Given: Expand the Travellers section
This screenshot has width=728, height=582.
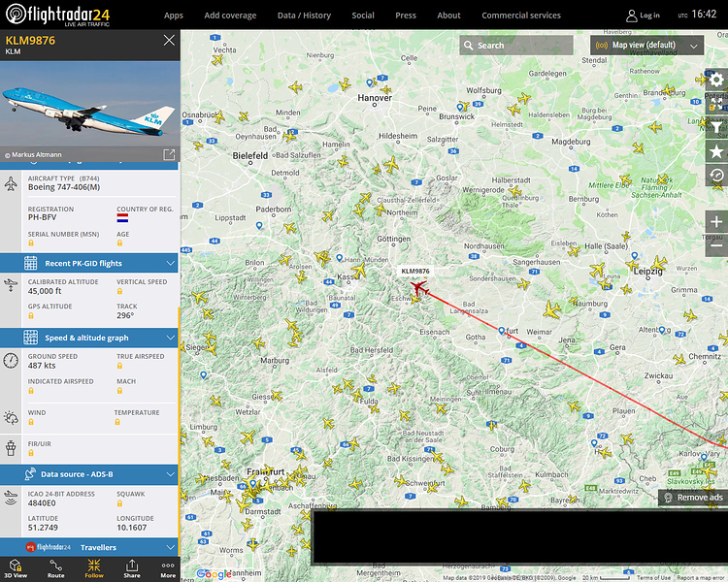Looking at the screenshot, I should click(89, 547).
